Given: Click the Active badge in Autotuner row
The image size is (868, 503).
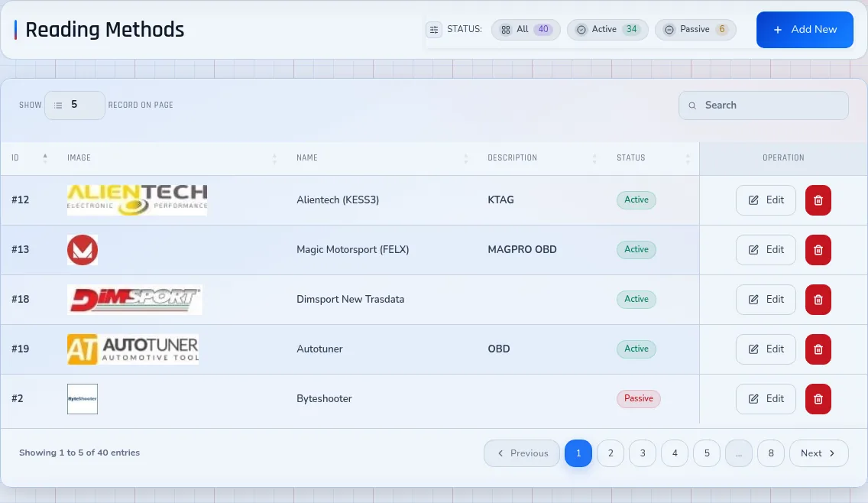Looking at the screenshot, I should click(636, 349).
